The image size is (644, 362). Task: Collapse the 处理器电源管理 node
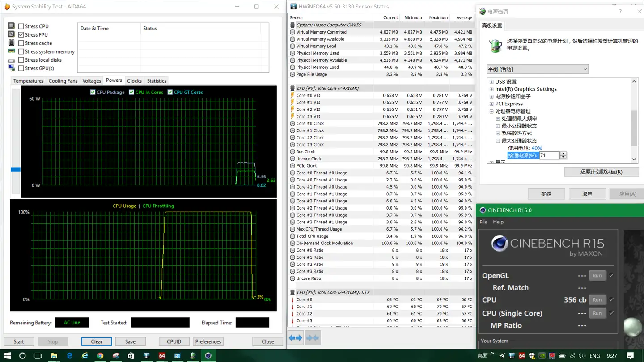pos(491,111)
